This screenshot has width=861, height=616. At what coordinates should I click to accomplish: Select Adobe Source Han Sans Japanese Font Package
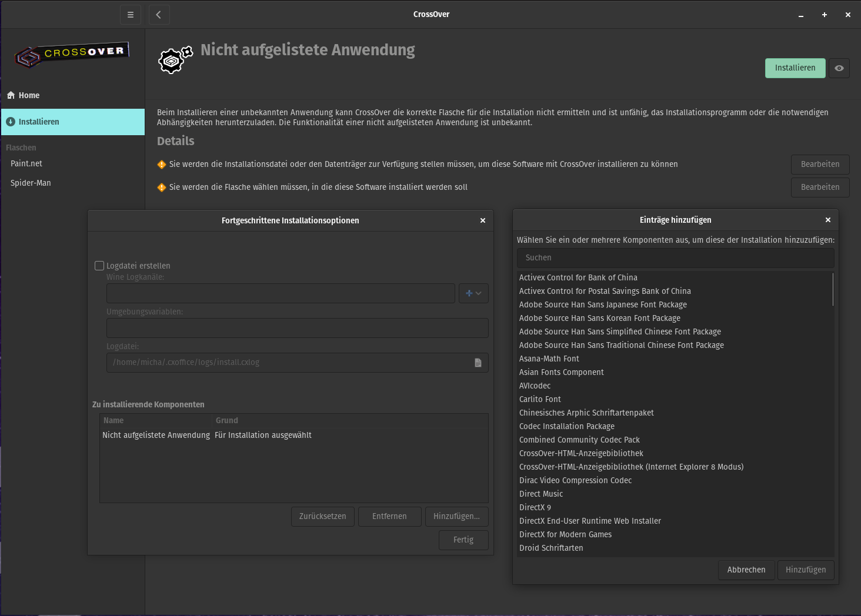674,305
